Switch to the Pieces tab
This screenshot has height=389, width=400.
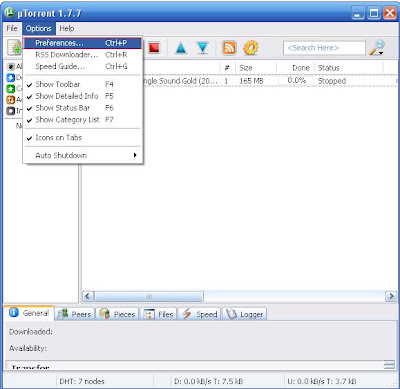click(117, 314)
